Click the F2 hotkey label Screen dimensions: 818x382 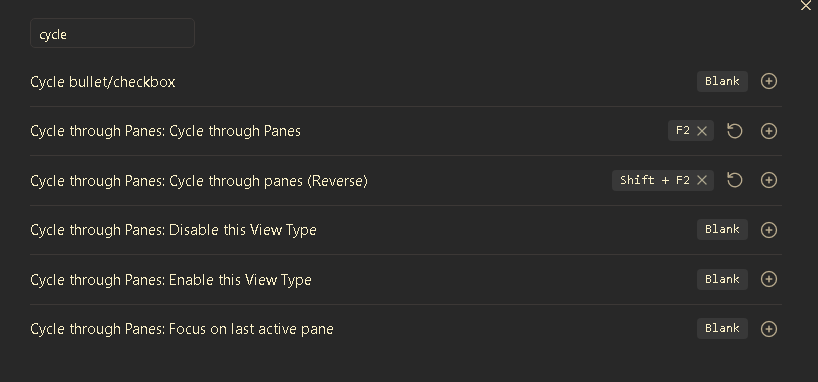[x=683, y=130]
